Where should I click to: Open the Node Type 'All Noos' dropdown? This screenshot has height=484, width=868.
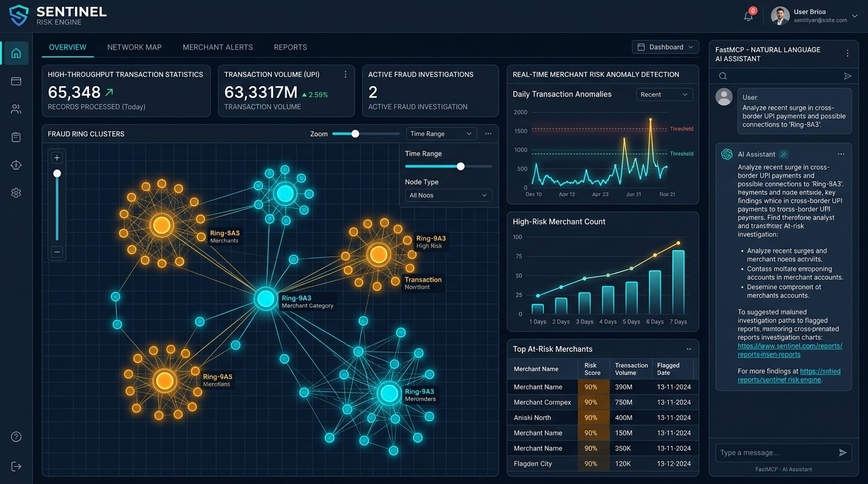[449, 195]
